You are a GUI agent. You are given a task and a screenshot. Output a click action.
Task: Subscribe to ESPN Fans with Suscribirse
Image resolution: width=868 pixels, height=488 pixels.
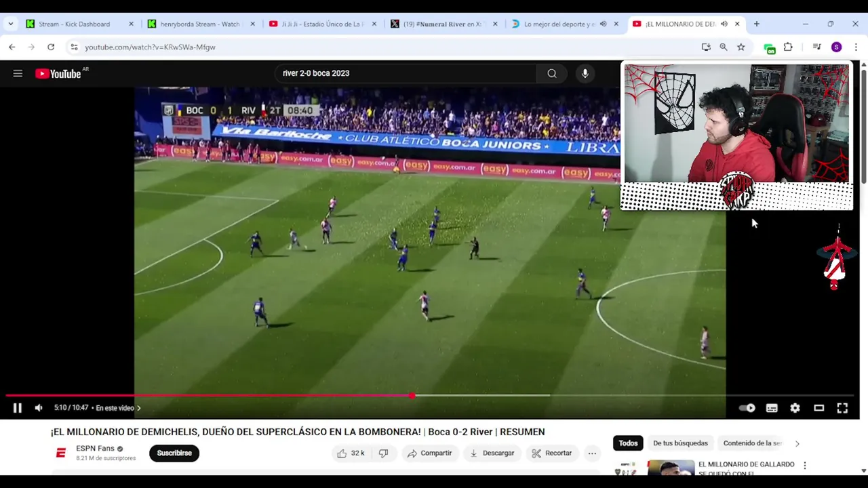click(174, 453)
